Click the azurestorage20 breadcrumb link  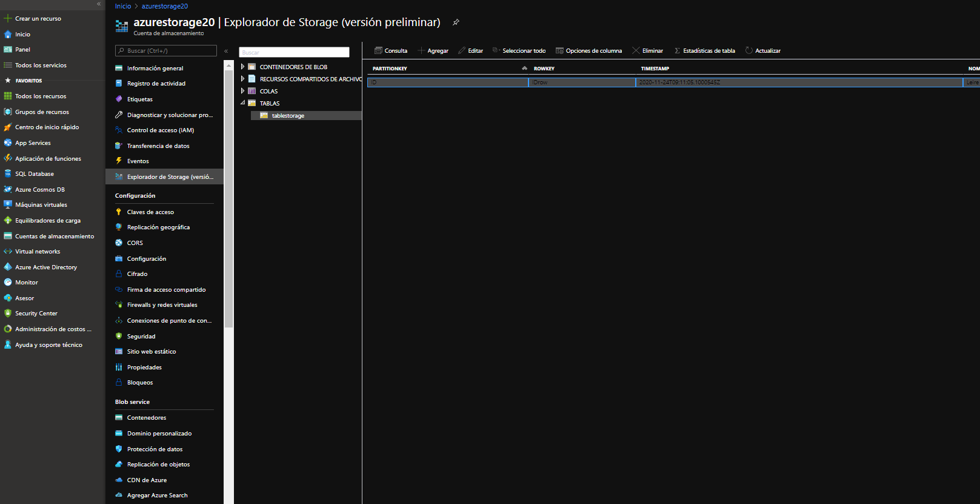[x=165, y=6]
